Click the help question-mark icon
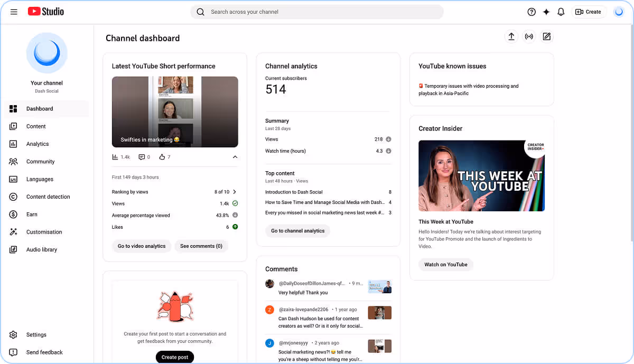Viewport: 634px width, 364px height. (531, 11)
